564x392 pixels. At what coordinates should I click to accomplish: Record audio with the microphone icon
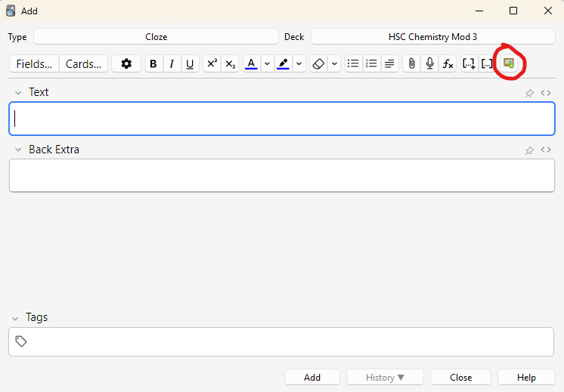tap(429, 64)
